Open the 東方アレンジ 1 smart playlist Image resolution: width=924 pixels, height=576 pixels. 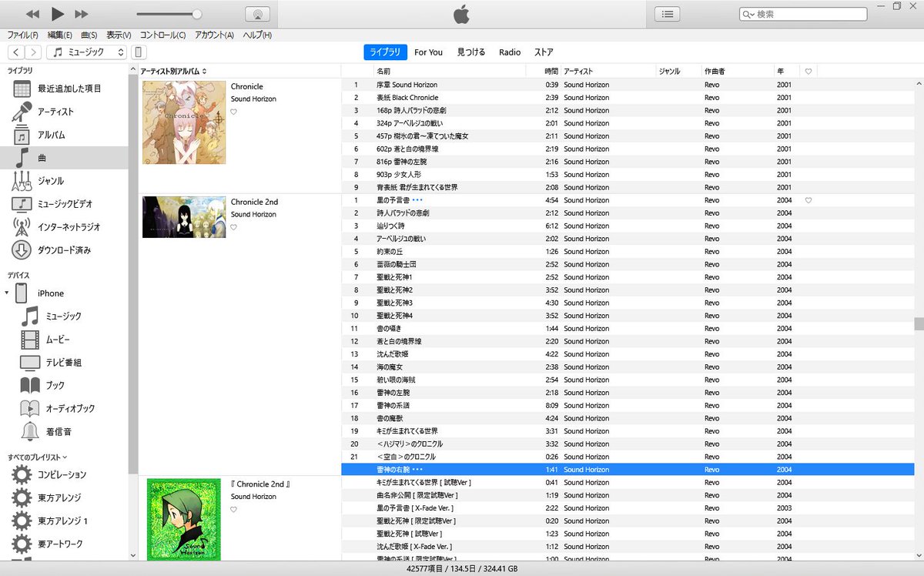point(63,521)
